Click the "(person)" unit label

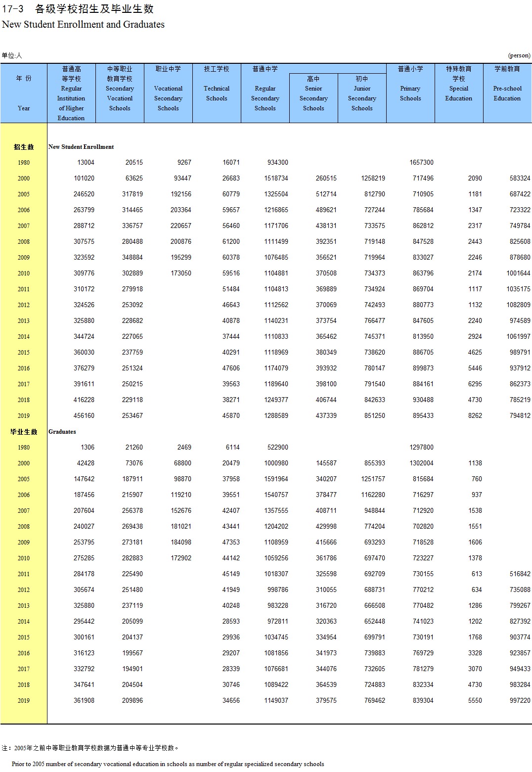(x=519, y=55)
